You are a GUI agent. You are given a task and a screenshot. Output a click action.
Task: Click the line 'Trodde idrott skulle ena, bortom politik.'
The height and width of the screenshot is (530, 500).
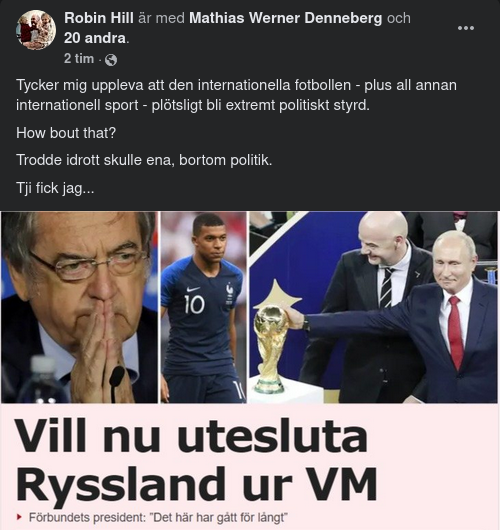pos(144,160)
